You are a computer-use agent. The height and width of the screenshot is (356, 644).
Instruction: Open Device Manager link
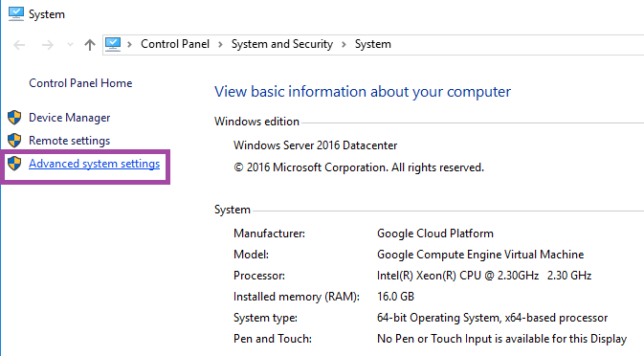coord(70,118)
